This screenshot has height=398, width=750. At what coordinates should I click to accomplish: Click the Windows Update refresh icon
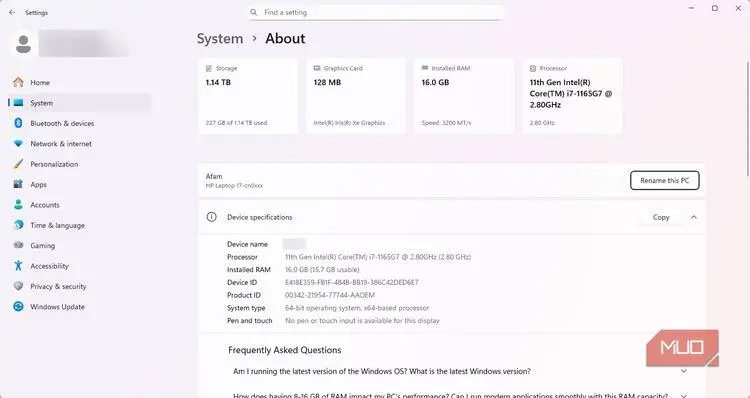coord(18,307)
